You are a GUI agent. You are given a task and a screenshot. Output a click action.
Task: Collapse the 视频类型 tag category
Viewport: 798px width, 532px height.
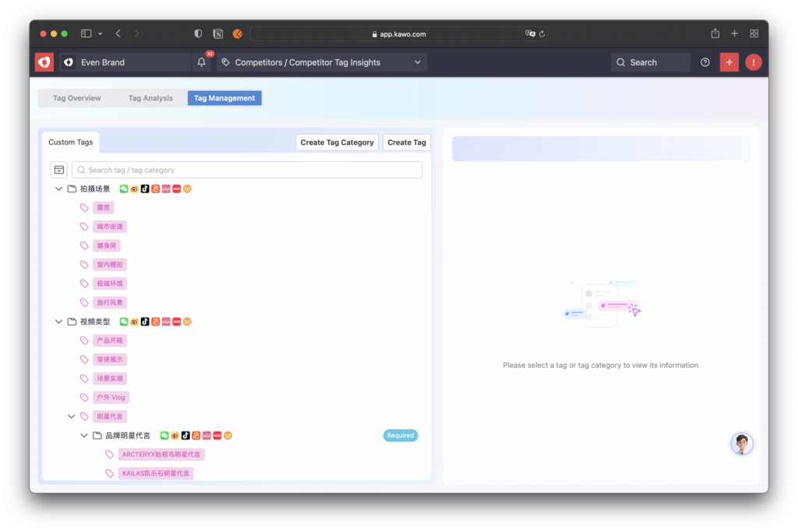[58, 322]
